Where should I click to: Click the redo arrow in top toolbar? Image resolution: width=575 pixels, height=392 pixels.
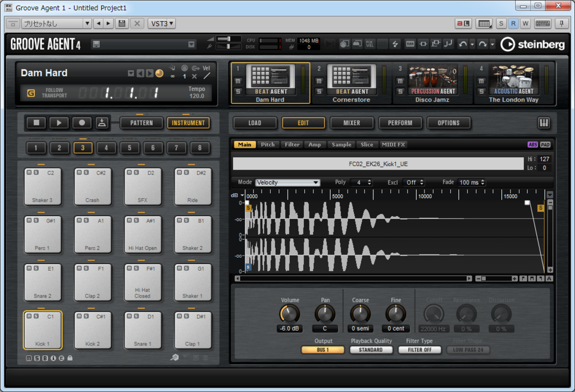[482, 44]
